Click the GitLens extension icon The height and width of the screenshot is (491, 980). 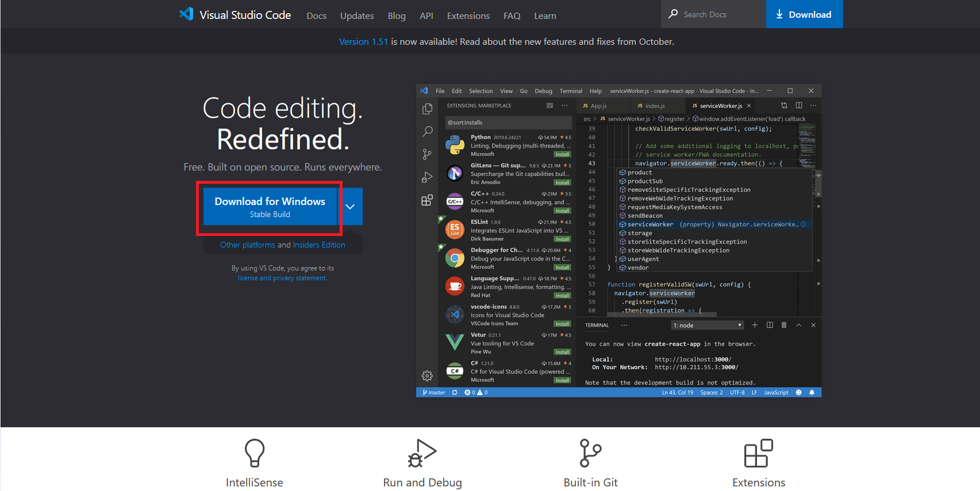(x=455, y=173)
